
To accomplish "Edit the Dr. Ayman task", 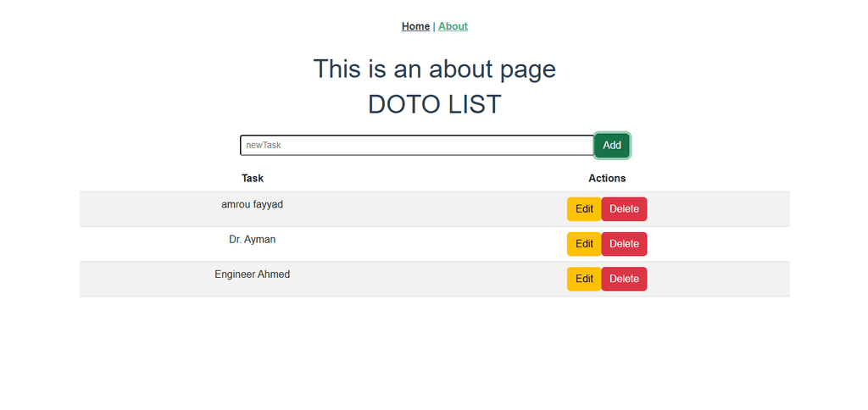I will (584, 244).
